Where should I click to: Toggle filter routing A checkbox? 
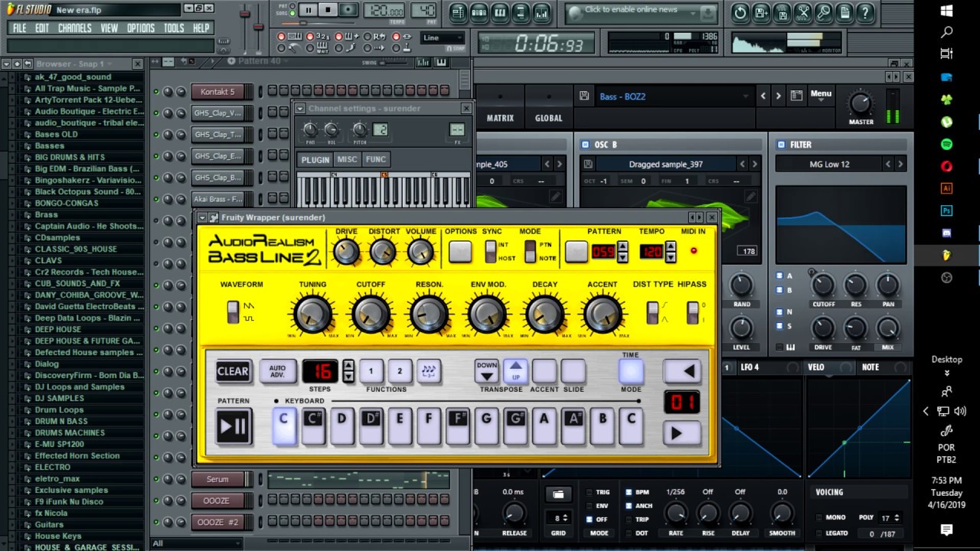[x=779, y=275]
